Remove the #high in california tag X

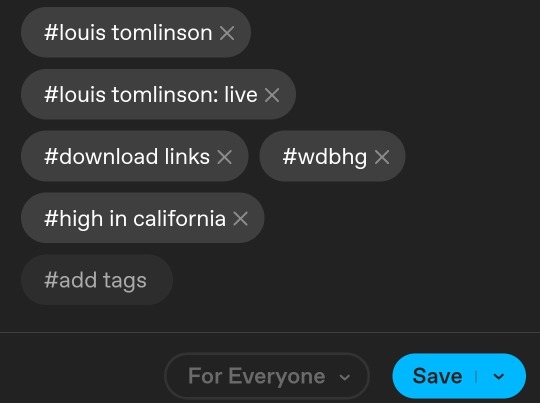(x=240, y=218)
